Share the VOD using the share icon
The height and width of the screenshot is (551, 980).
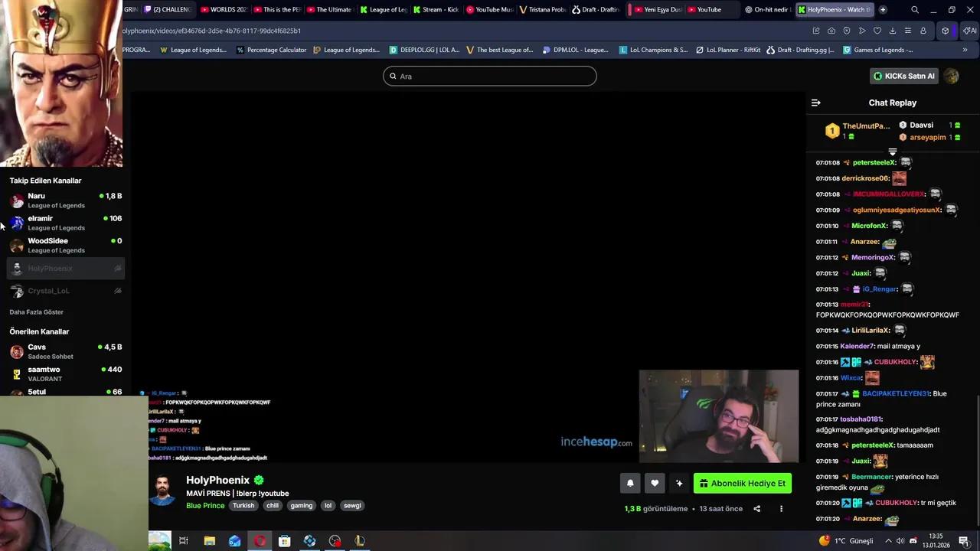pos(756,508)
